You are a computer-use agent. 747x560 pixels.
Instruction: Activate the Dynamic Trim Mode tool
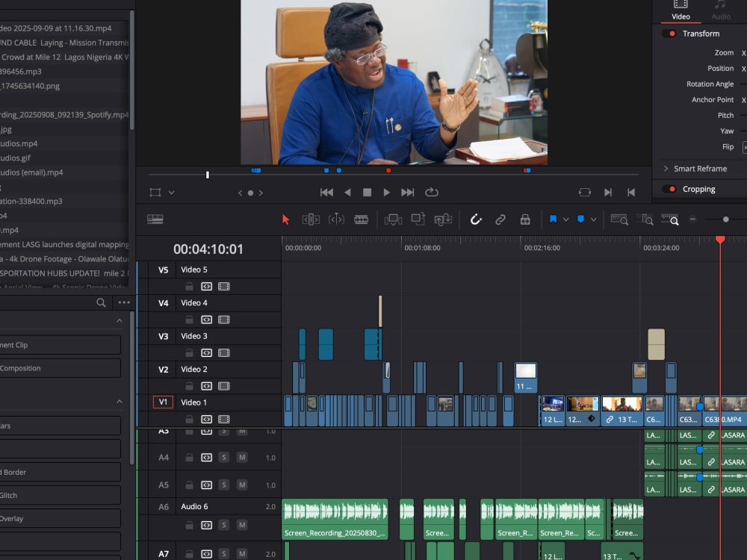point(336,219)
